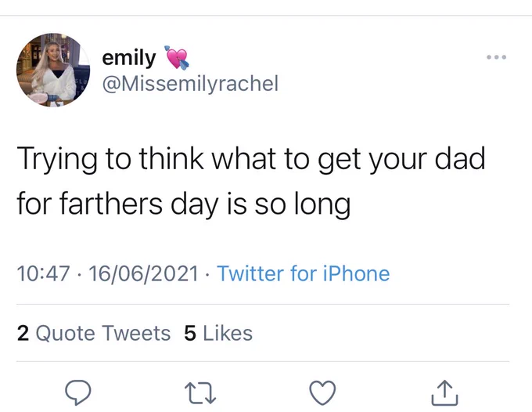Click the tweet line starting Trying to think
This screenshot has width=532, height=412.
pyautogui.click(x=251, y=159)
